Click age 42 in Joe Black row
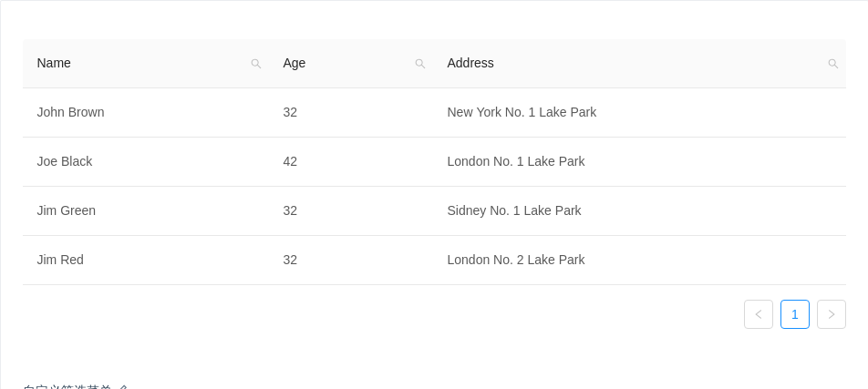Image resolution: width=868 pixels, height=389 pixels. 290,161
